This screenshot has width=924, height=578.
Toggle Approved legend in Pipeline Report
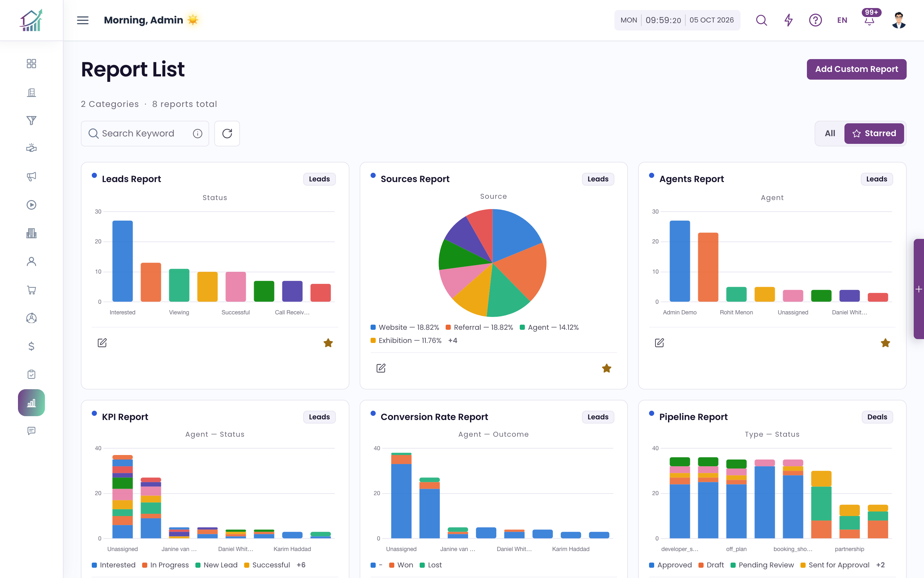coord(671,565)
